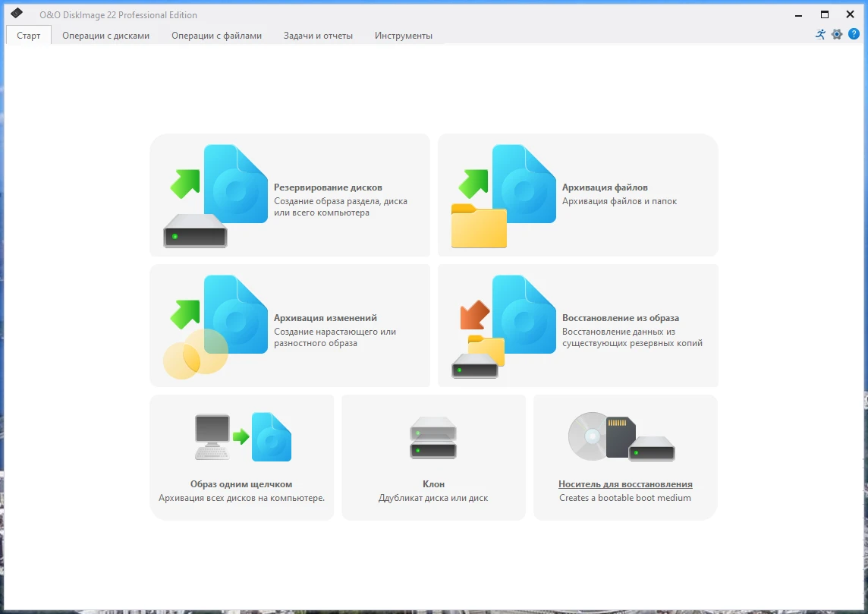Select the Инструменты tab
The height and width of the screenshot is (614, 868).
point(403,36)
